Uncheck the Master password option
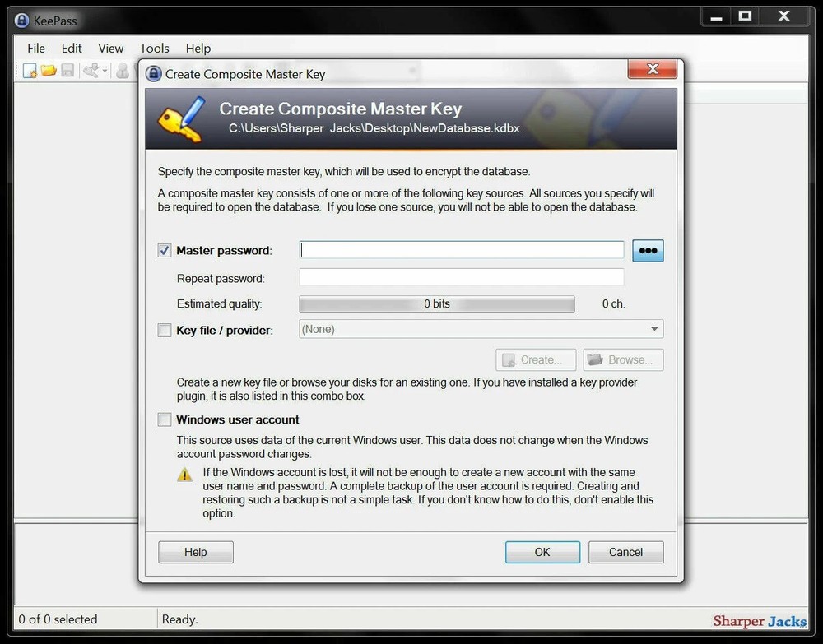Screen dimensions: 823x644 coord(164,250)
